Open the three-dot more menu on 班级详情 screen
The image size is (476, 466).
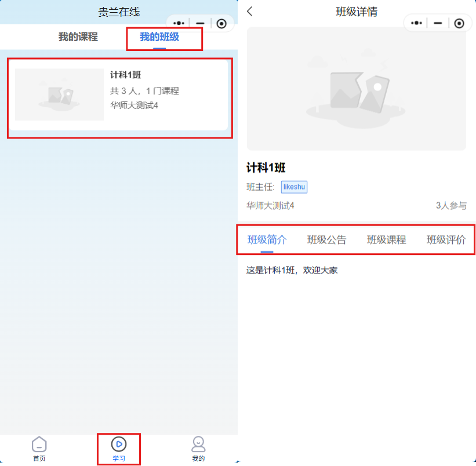[416, 23]
